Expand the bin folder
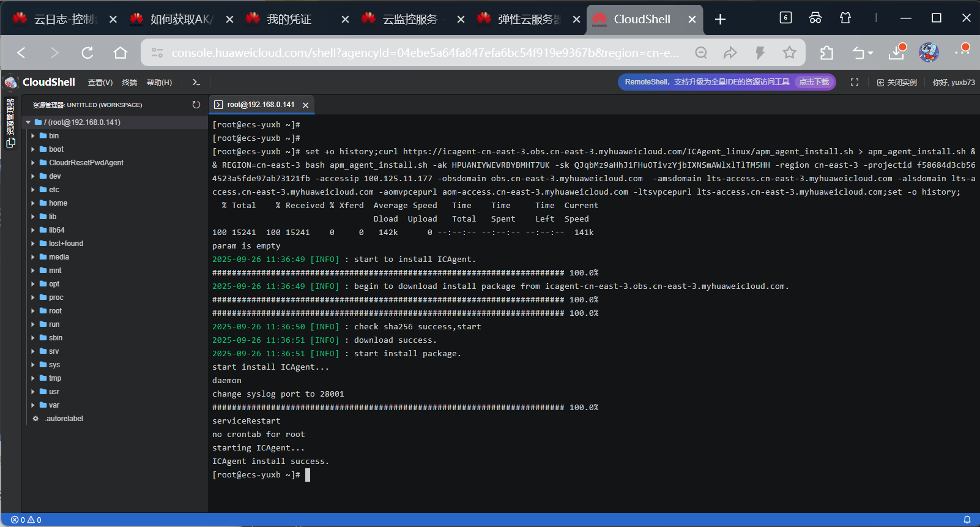This screenshot has width=980, height=527. [x=33, y=136]
